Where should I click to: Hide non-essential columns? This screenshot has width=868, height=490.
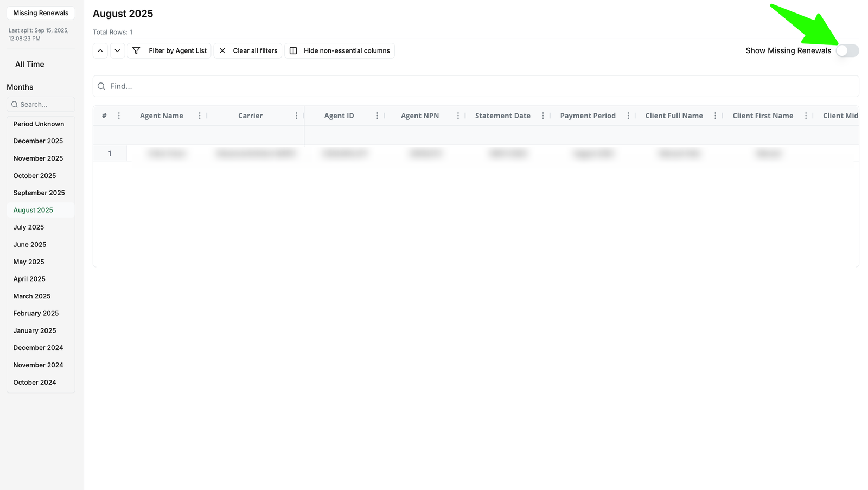coord(340,50)
